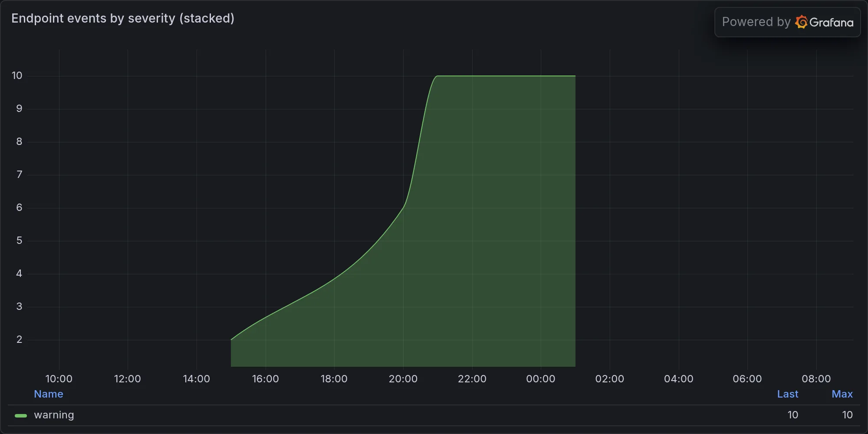Viewport: 868px width, 434px height.
Task: Click the 14:00 time axis label
Action: (197, 379)
